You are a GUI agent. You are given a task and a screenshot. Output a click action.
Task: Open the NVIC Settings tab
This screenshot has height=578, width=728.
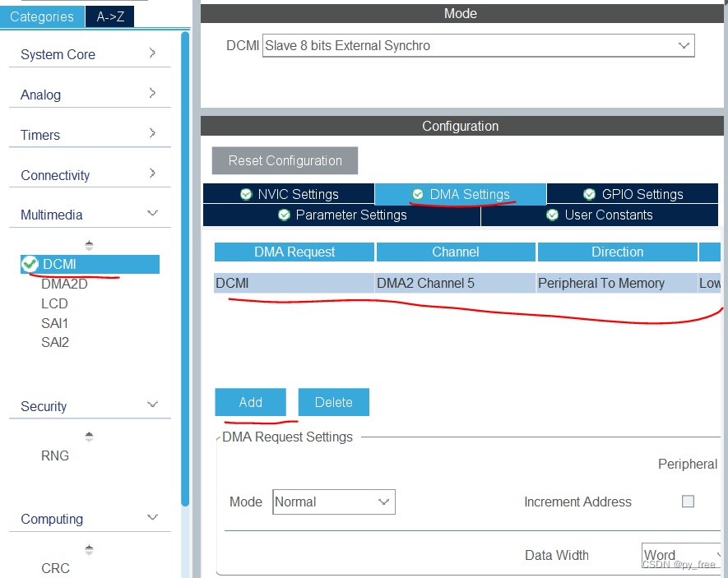(x=289, y=194)
